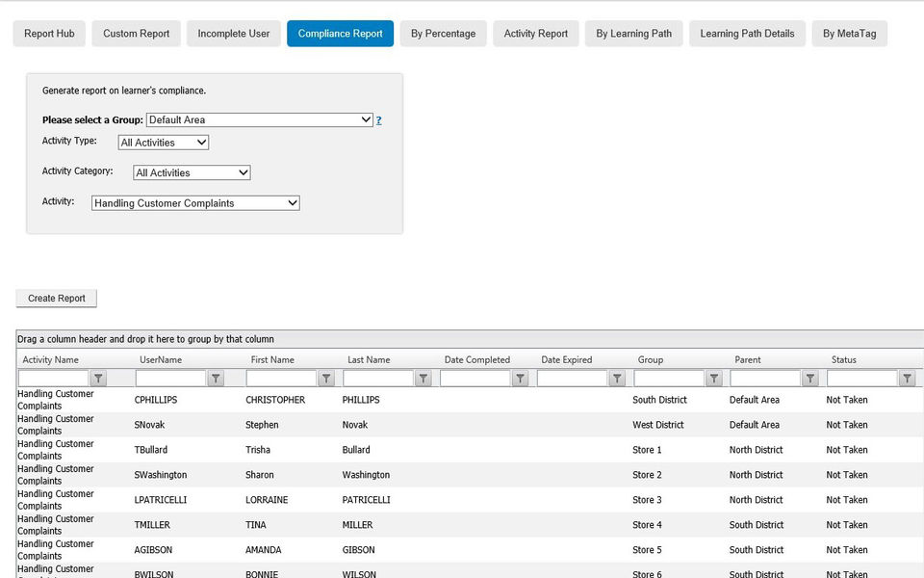Click the Last Name column filter icon

423,378
